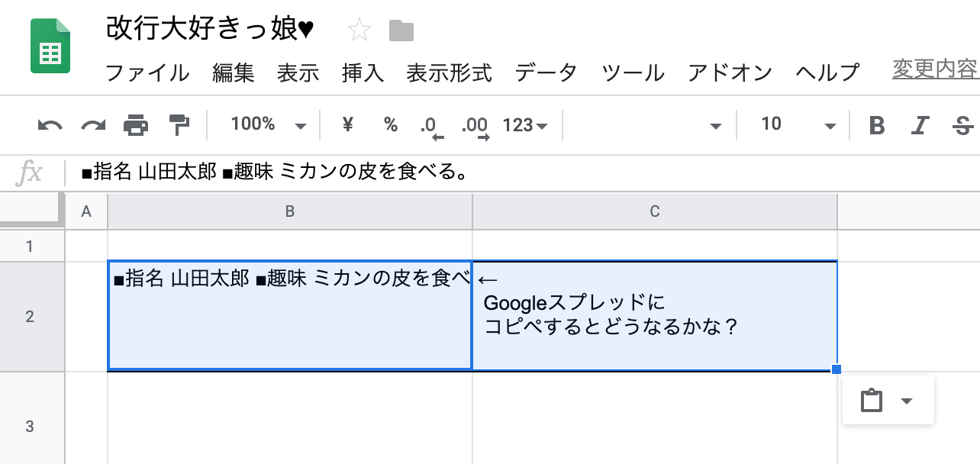Open the 表示形式 menu

pyautogui.click(x=449, y=72)
